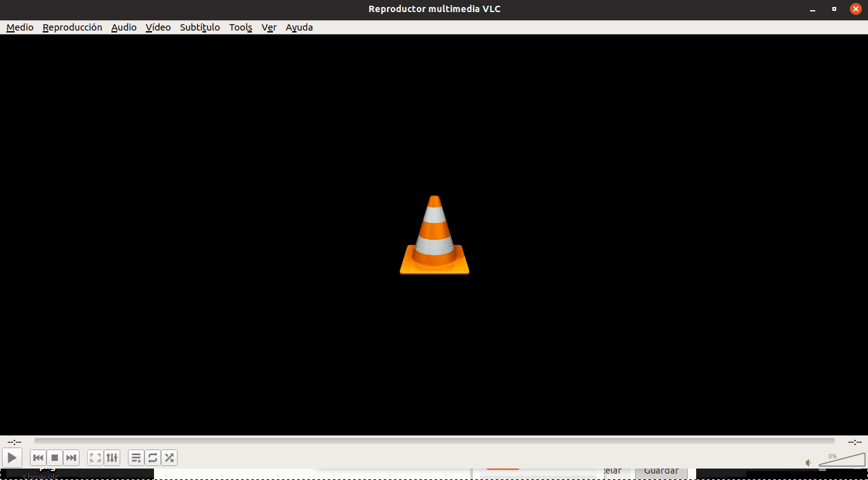
Task: Switch to fullscreen with the fullscreen icon
Action: coord(95,457)
